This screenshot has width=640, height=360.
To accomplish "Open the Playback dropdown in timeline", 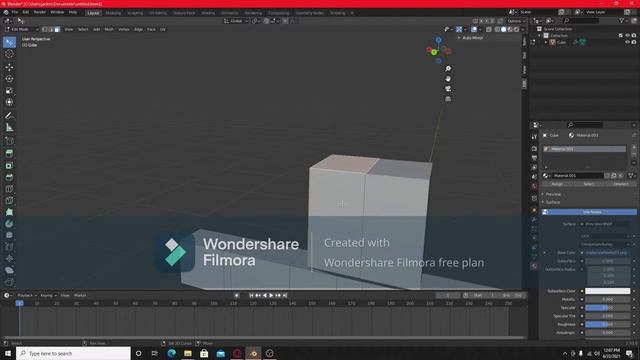I will point(27,295).
